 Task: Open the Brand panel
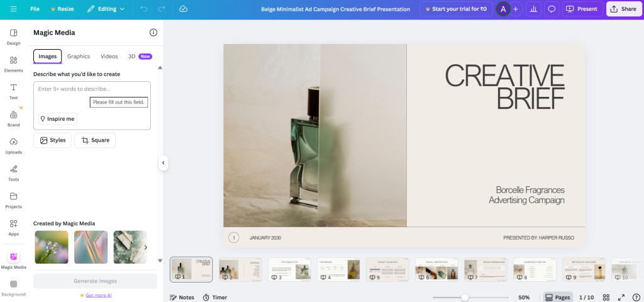pyautogui.click(x=14, y=118)
